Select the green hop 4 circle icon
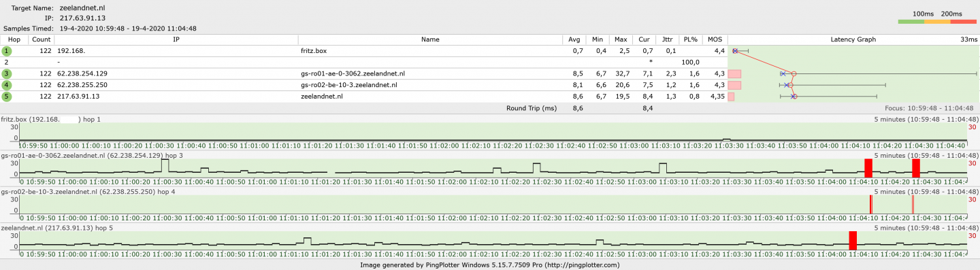 [7, 85]
